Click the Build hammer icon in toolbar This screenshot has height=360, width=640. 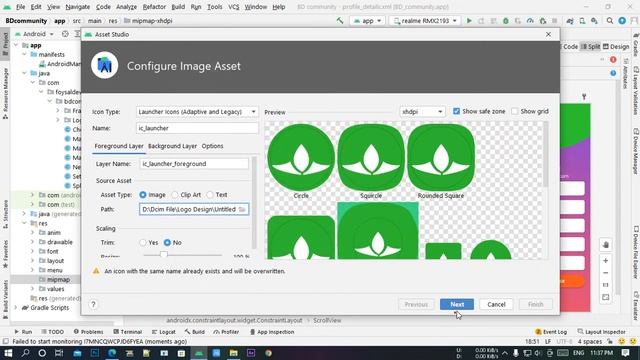click(x=340, y=20)
